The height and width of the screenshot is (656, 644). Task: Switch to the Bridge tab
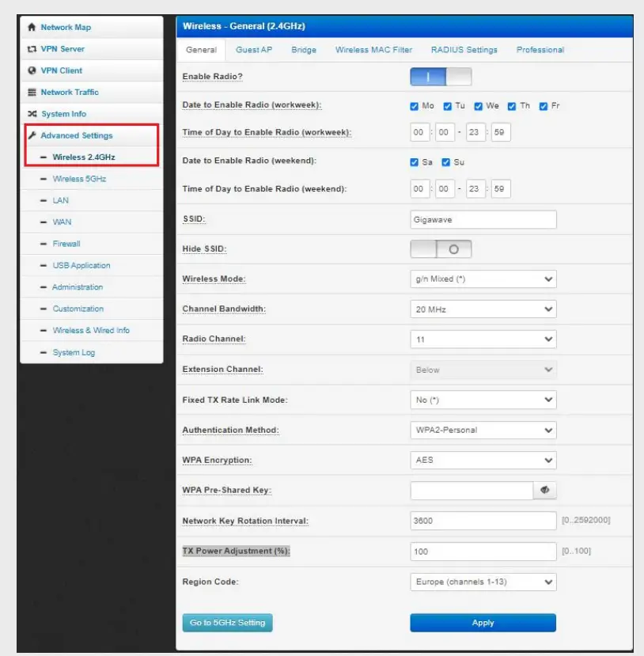coord(304,50)
